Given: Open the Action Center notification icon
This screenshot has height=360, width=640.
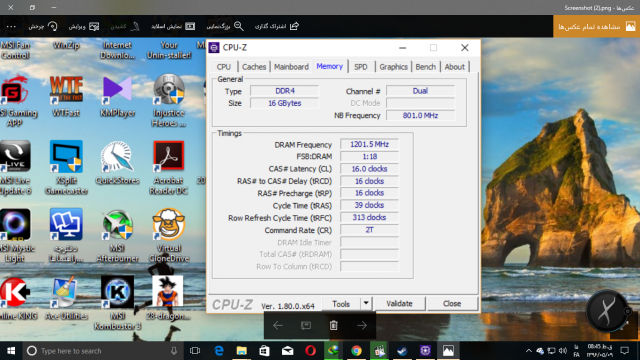Looking at the screenshot, I should 625,351.
